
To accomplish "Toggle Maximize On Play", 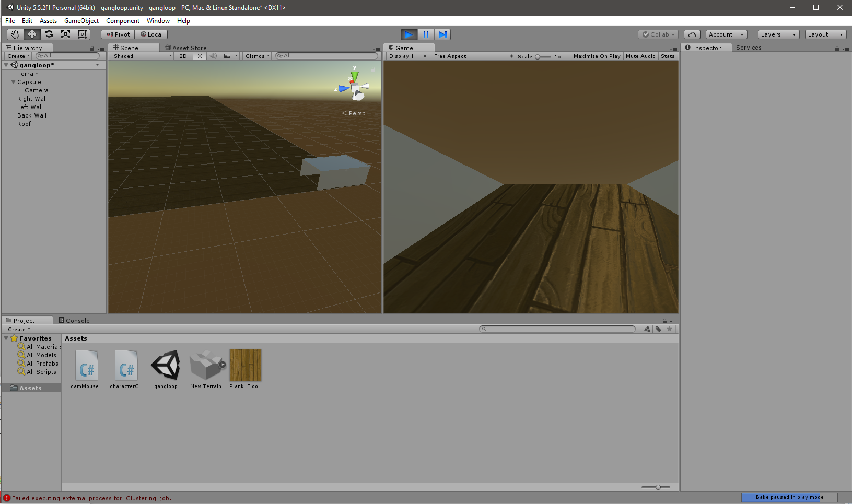I will (x=597, y=56).
